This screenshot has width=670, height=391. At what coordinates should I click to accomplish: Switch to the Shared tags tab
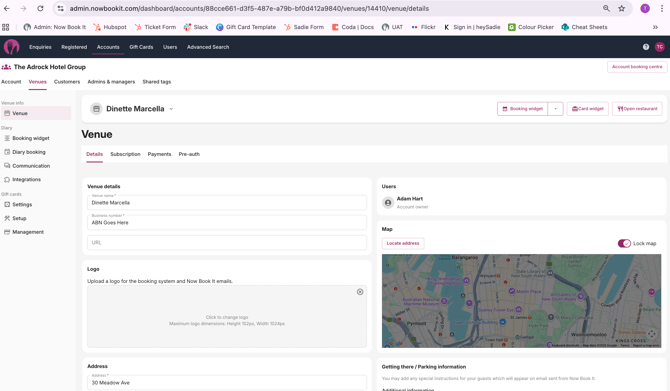[x=157, y=82]
